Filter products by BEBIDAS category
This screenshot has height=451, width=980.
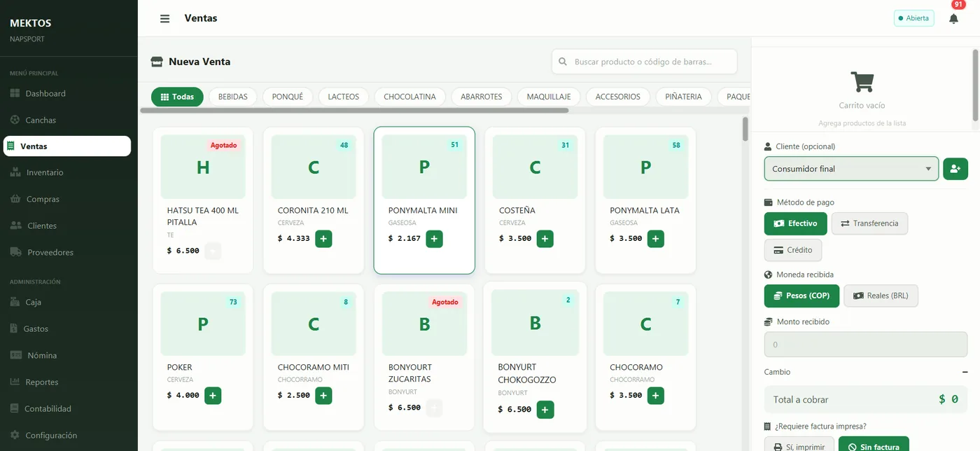click(233, 97)
